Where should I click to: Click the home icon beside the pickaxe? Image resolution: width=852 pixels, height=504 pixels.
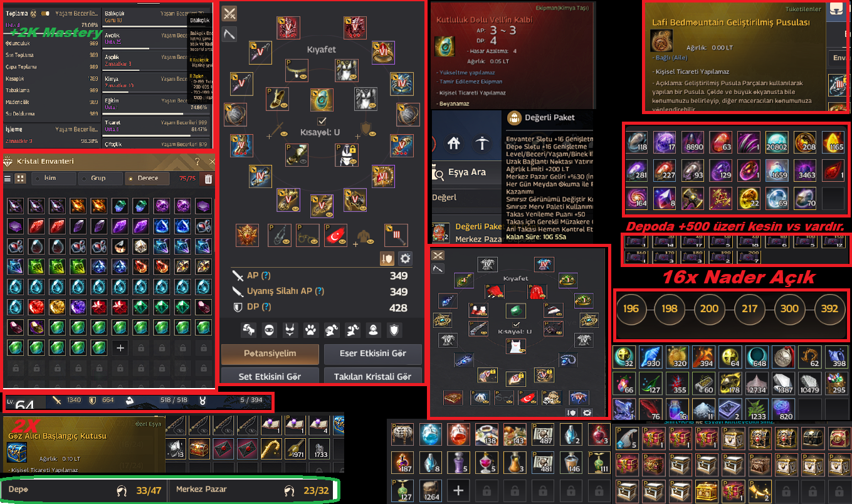454,144
